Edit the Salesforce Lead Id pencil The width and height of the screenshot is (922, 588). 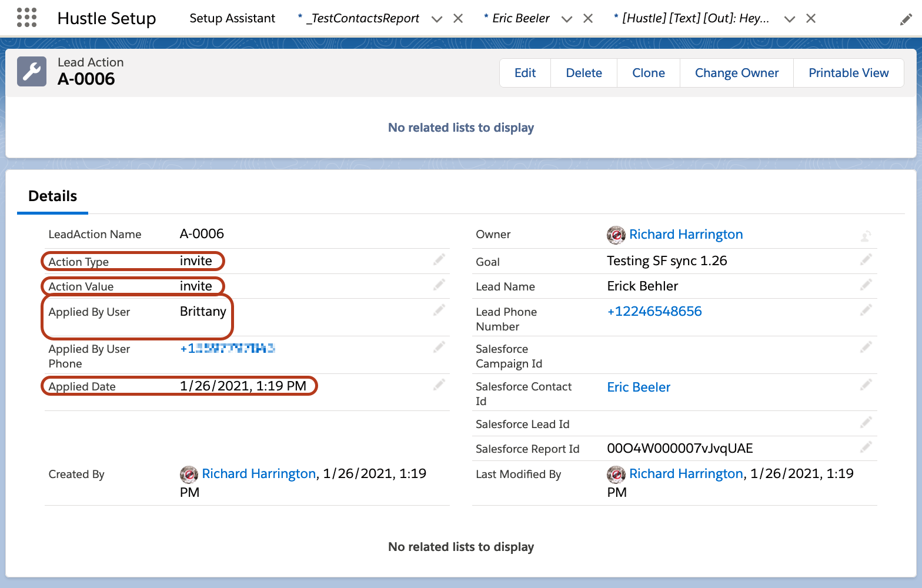click(x=866, y=422)
